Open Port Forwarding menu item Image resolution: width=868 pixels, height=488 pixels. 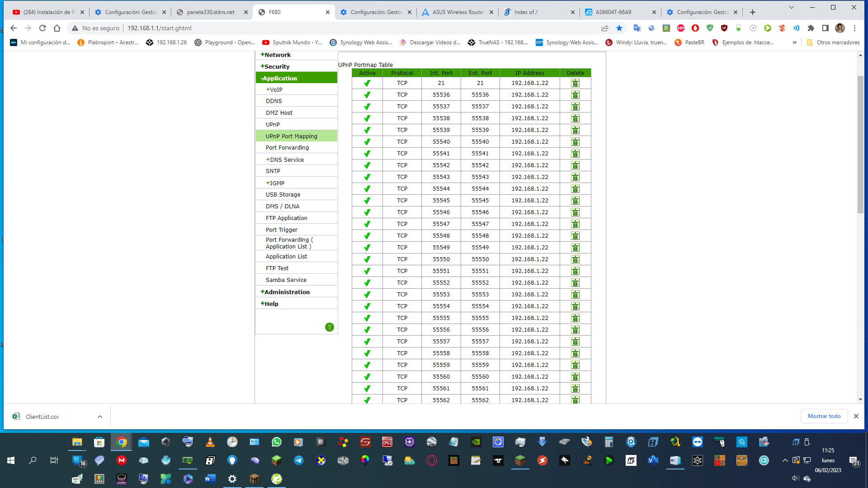pos(287,148)
